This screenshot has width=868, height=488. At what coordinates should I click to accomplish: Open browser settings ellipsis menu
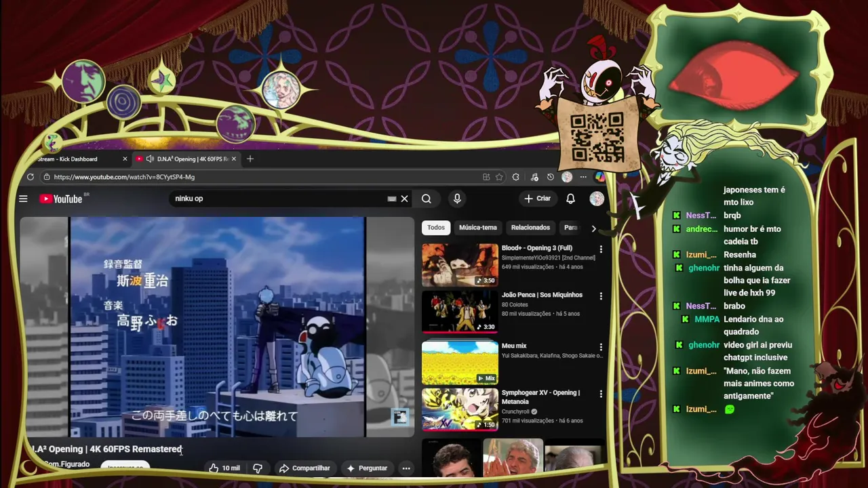pyautogui.click(x=583, y=177)
